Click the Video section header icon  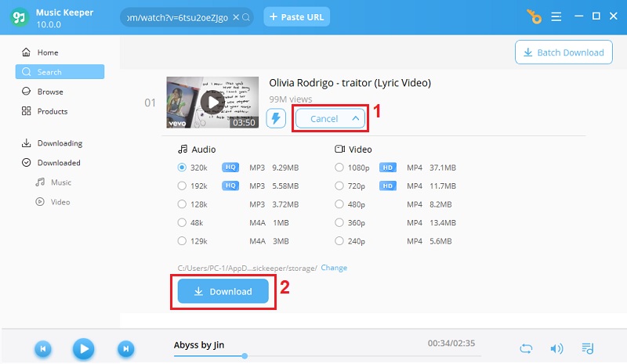tap(339, 149)
